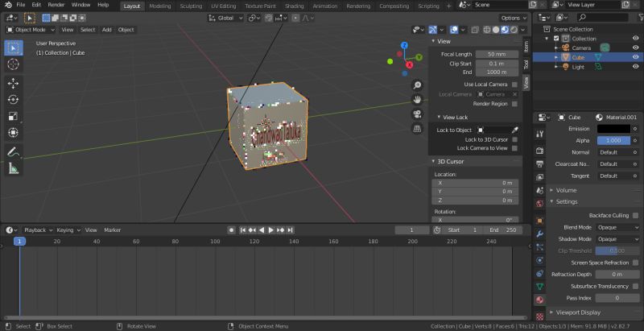
Task: Click the Lock to Object eyedropper icon
Action: tap(514, 130)
